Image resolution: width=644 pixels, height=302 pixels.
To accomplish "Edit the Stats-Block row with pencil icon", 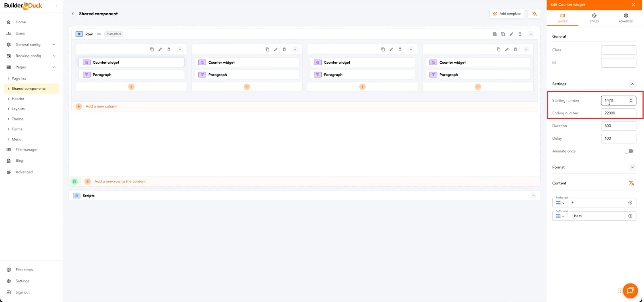I will click(512, 34).
